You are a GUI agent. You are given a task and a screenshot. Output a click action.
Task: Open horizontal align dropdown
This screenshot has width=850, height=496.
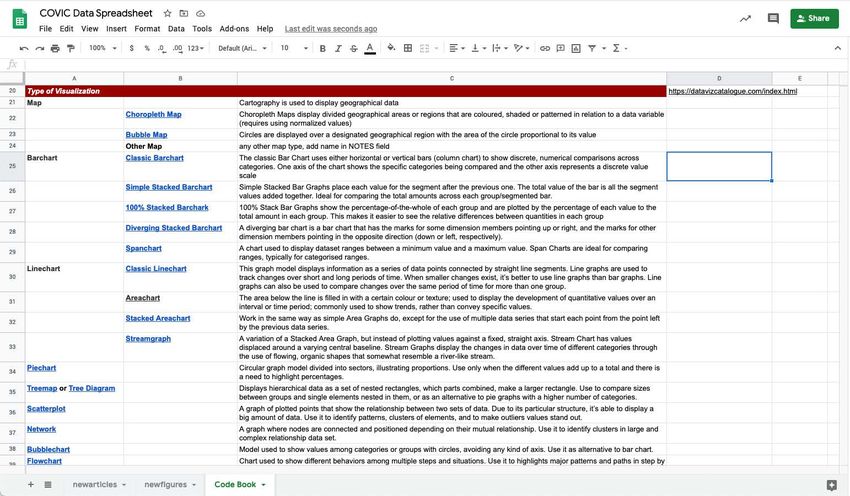click(457, 48)
